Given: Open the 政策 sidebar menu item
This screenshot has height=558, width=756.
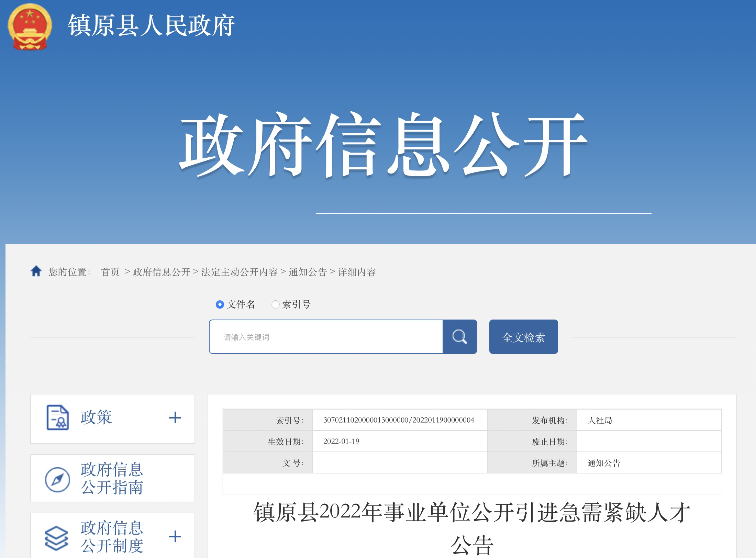Looking at the screenshot, I should point(97,418).
